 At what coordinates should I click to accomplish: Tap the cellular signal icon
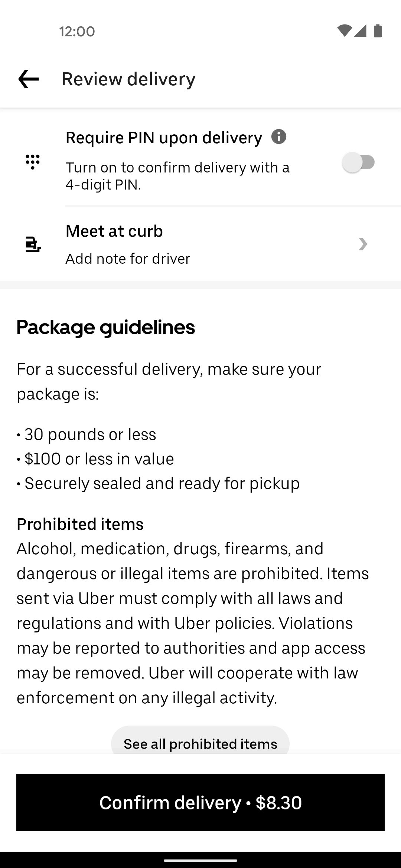[360, 31]
